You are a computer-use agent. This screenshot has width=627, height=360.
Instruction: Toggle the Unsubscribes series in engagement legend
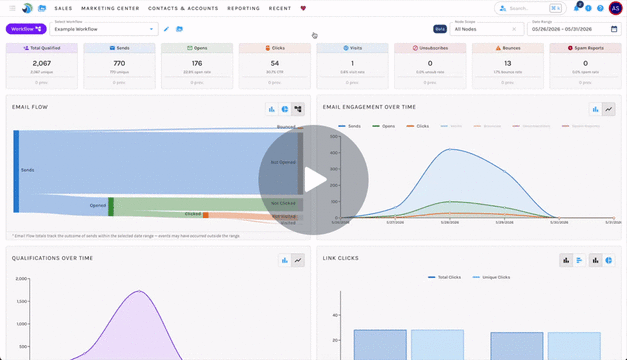point(531,126)
